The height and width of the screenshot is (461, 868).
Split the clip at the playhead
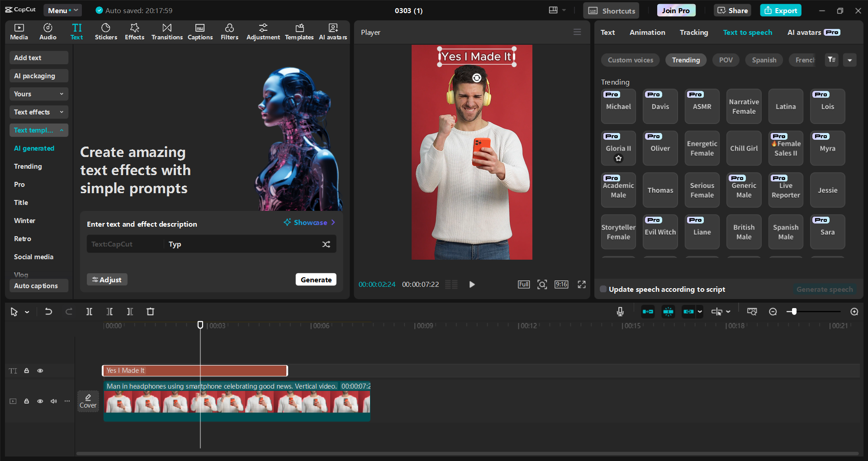pyautogui.click(x=89, y=311)
